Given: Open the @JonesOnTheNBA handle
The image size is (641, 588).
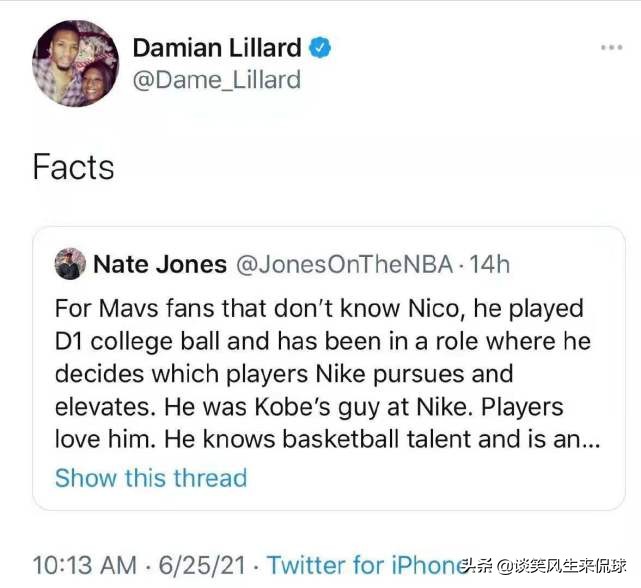Looking at the screenshot, I should point(343,264).
